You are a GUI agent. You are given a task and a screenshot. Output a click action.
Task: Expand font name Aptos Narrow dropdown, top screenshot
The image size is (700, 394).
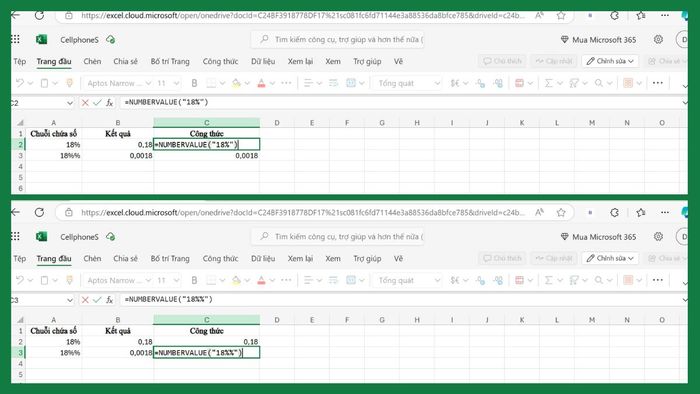pos(148,83)
